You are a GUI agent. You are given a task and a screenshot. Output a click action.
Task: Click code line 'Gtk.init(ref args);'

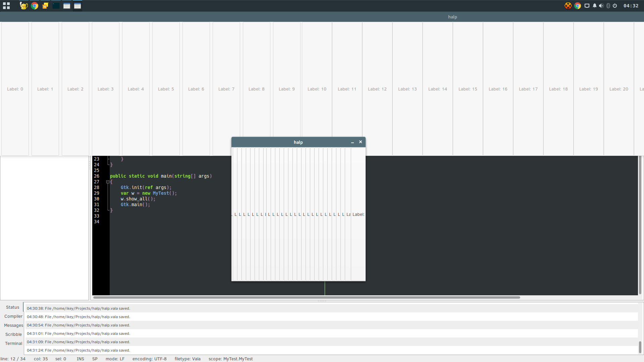[x=146, y=188]
